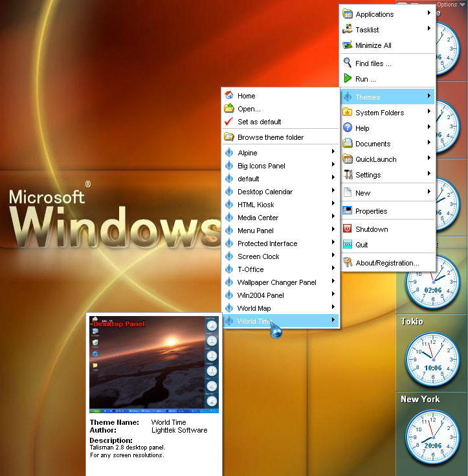Select Wallpaper Changer Panel theme
468x476 pixels.
pyautogui.click(x=281, y=282)
